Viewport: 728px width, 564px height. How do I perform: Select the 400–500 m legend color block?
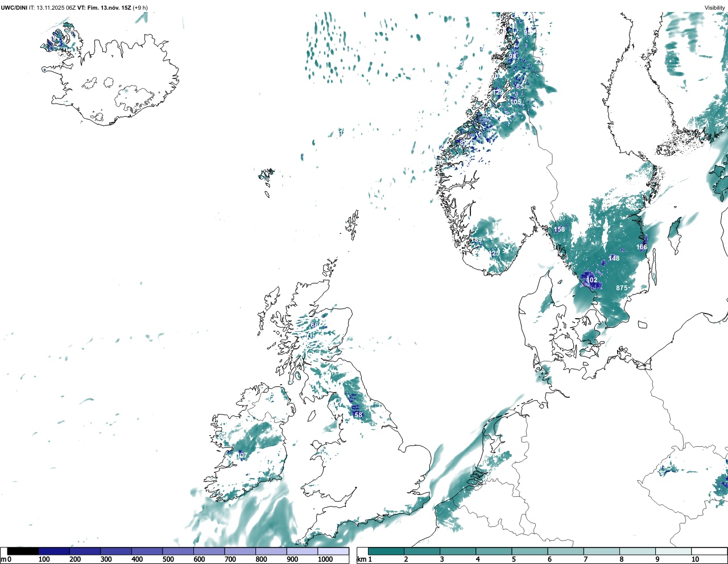pyautogui.click(x=147, y=551)
